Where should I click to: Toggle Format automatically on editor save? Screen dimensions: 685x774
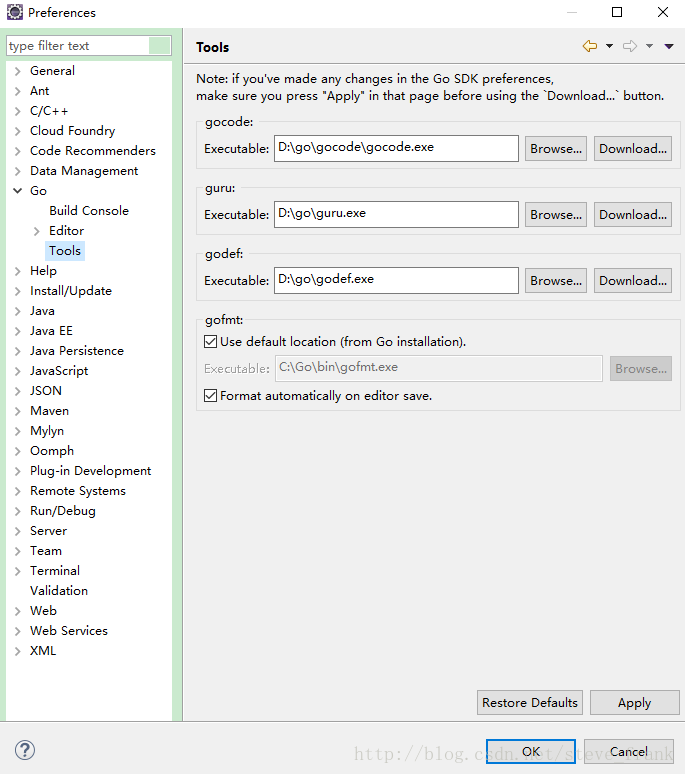[x=211, y=395]
